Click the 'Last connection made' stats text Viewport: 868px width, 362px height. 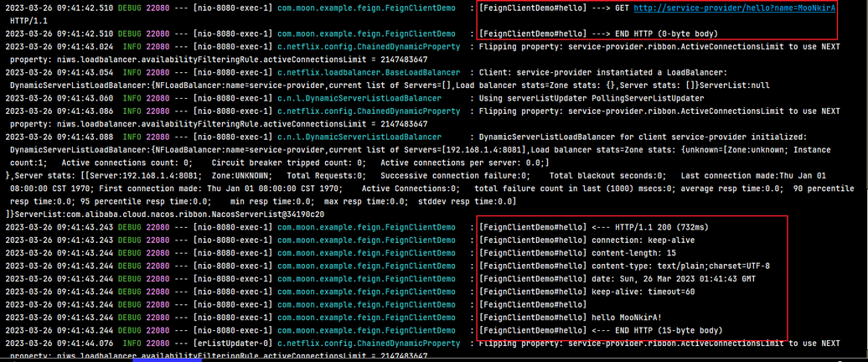coord(728,175)
